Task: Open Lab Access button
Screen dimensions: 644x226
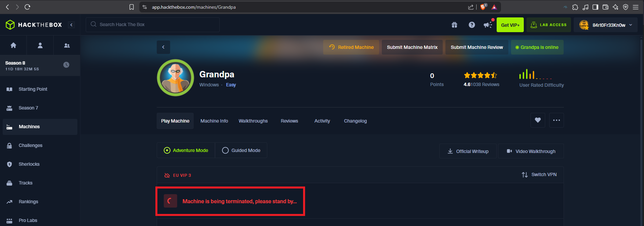Action: (549, 25)
